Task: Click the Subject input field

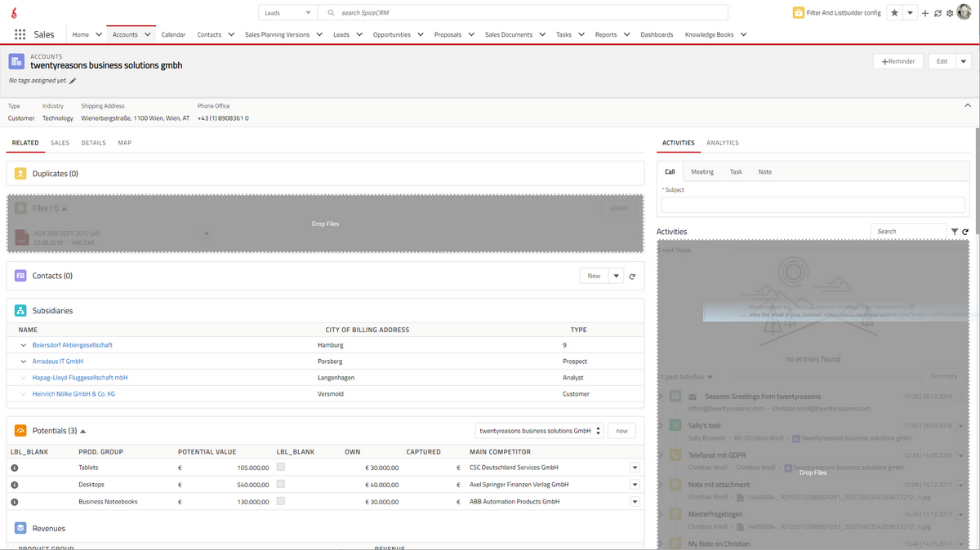Action: [x=813, y=205]
